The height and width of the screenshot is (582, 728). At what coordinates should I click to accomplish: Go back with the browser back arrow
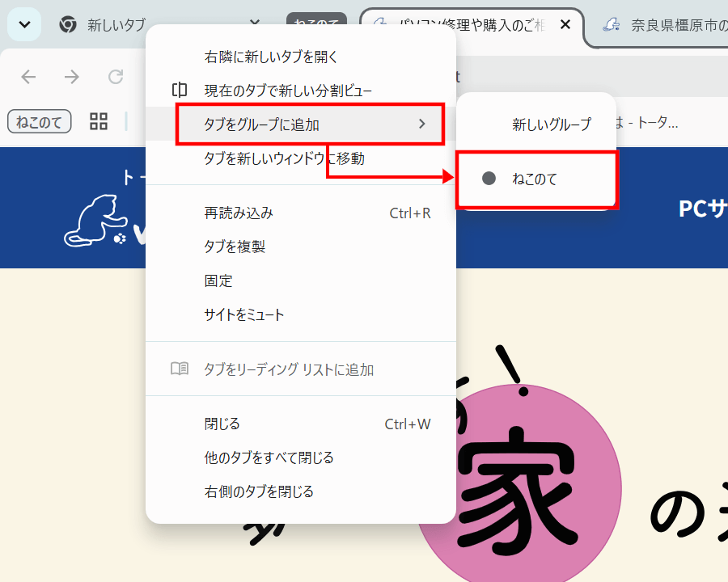click(x=29, y=77)
